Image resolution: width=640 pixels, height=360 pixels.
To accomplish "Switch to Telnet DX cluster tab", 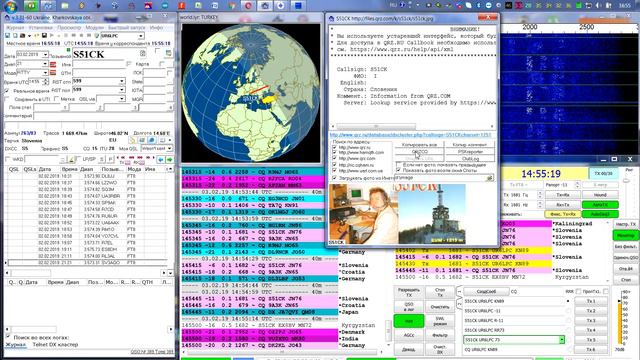I will (x=55, y=344).
